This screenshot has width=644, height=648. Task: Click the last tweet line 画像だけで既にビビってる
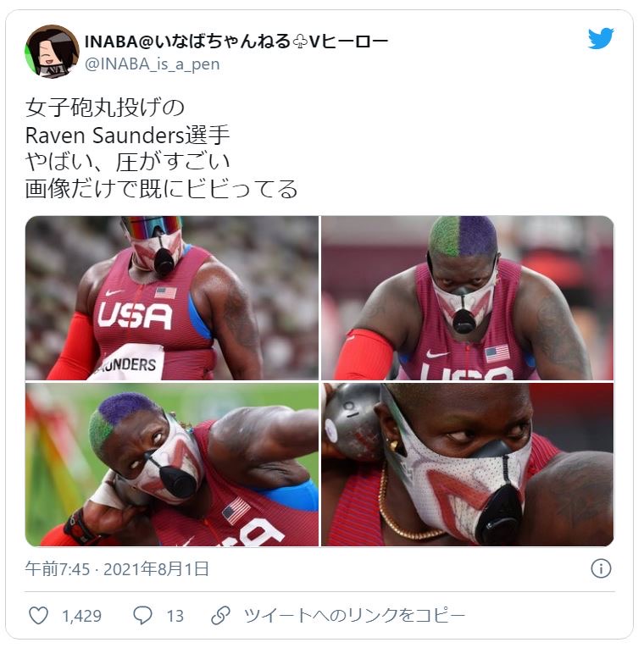coord(161,188)
